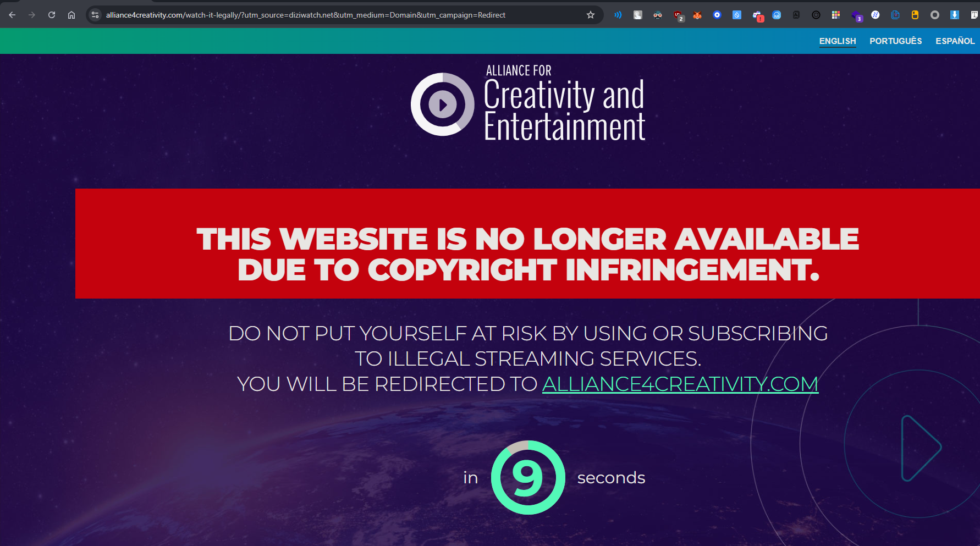Go back to the previous page

pyautogui.click(x=12, y=15)
